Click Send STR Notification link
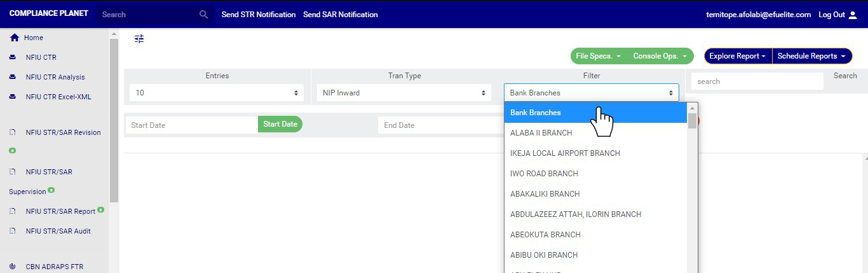This screenshot has height=273, width=868. pos(258,14)
